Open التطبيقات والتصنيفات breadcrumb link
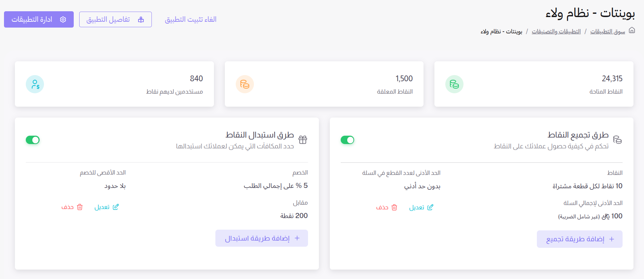The image size is (644, 279). pyautogui.click(x=556, y=31)
